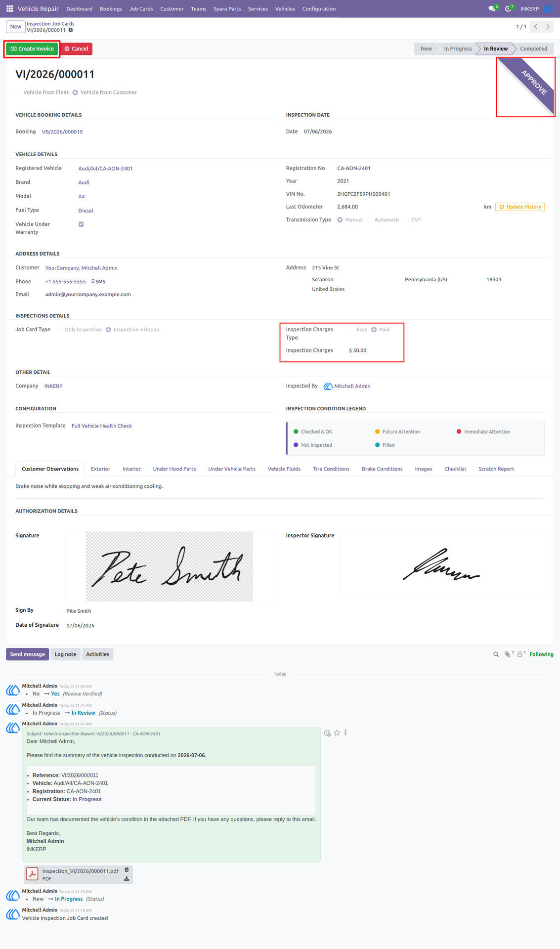Click the Create Invoice button
Viewport: 560px width, 949px height.
[32, 49]
